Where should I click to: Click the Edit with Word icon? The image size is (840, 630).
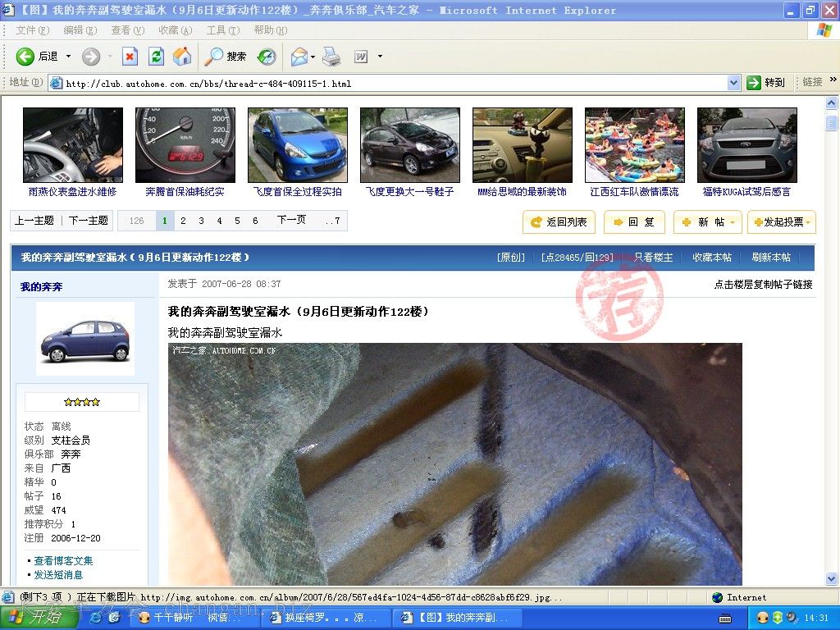(361, 57)
